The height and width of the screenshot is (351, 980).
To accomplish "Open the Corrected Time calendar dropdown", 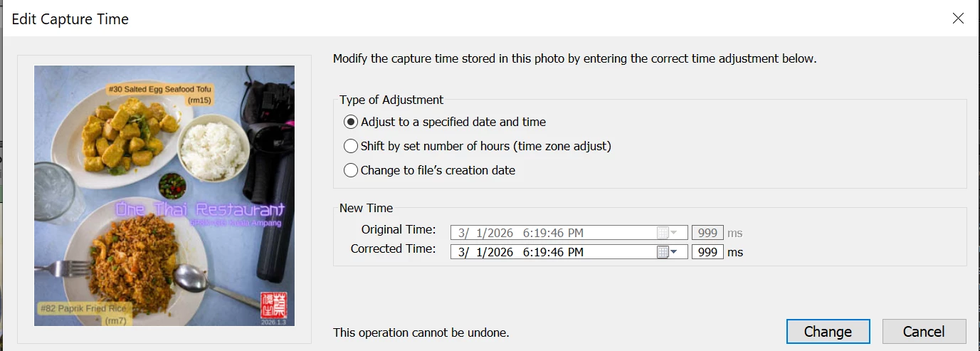I will point(673,252).
